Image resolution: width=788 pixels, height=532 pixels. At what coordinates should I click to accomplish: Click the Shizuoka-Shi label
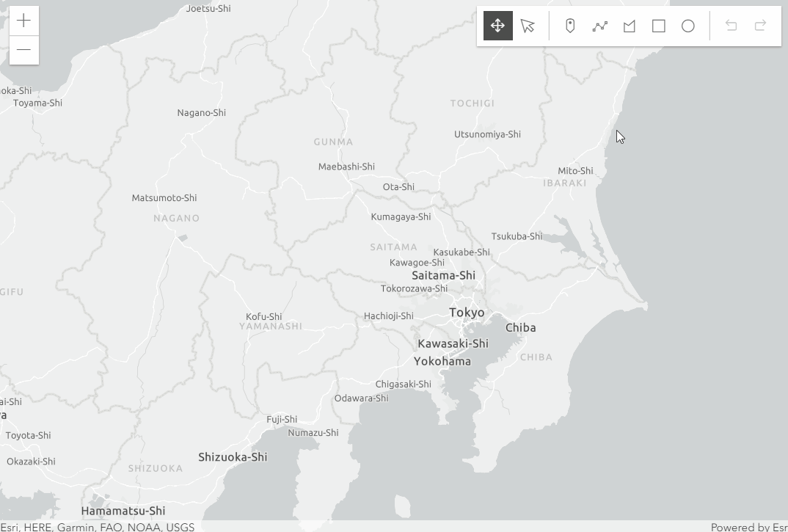point(233,457)
